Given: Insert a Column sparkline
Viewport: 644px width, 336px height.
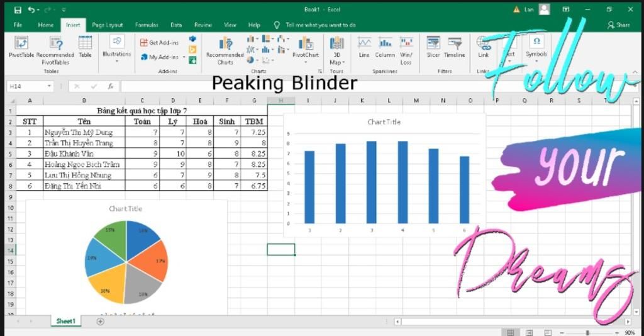Looking at the screenshot, I should point(385,47).
